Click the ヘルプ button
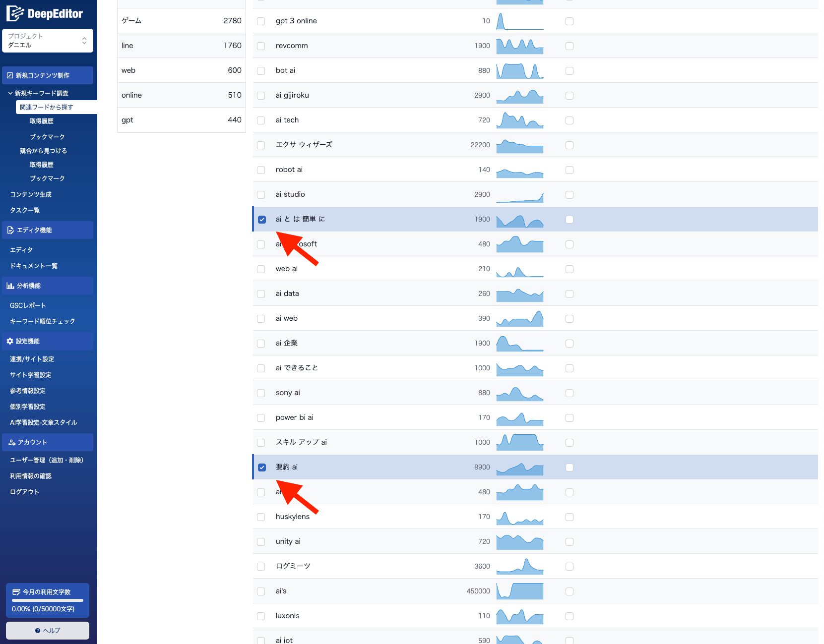 tap(47, 630)
